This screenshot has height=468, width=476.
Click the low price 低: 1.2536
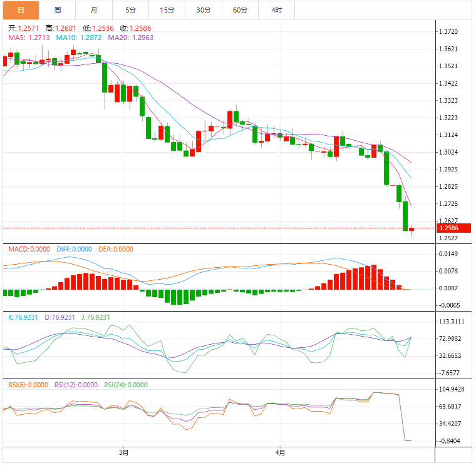pos(98,28)
